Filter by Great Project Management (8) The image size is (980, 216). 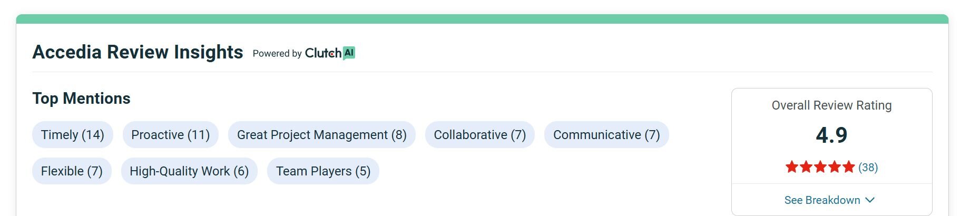321,135
